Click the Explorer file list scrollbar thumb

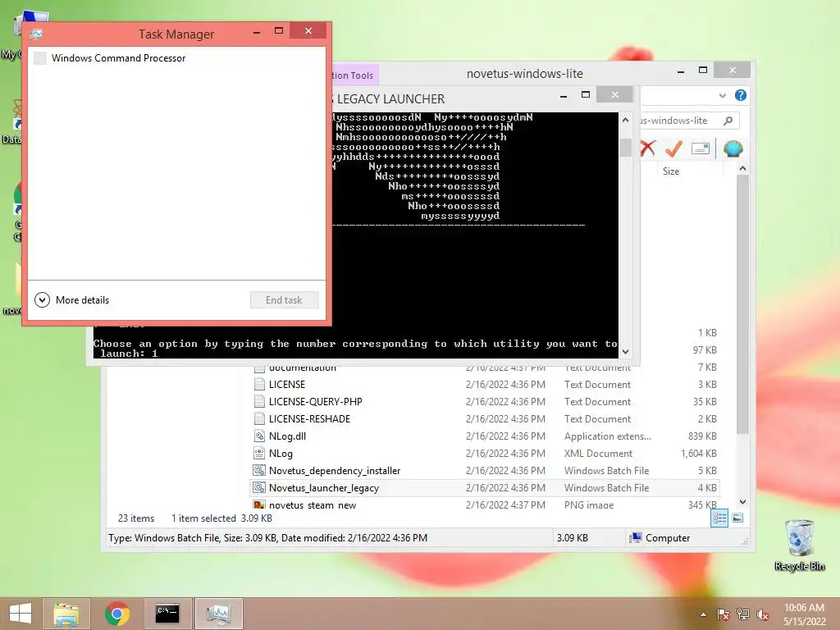point(742,304)
